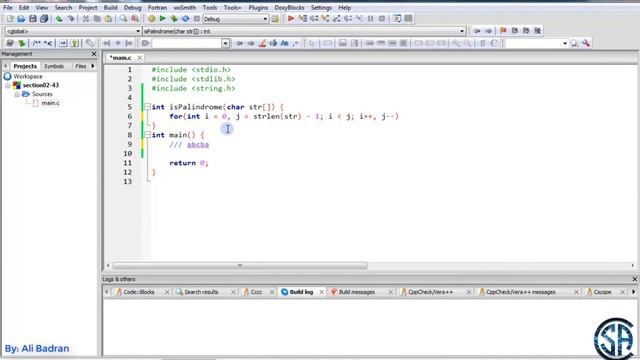Open the right toolbar search dropdown

coord(565,43)
